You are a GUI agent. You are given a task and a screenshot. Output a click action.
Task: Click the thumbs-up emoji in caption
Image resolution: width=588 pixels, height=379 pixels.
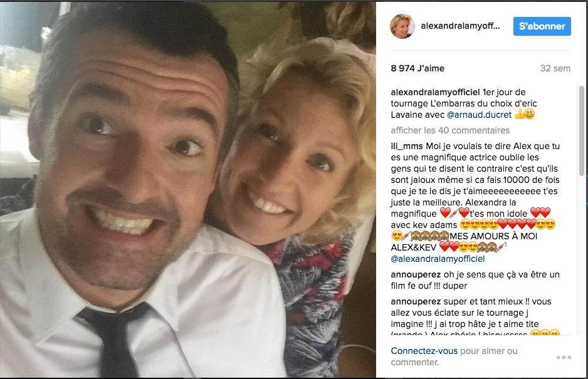[x=520, y=114]
